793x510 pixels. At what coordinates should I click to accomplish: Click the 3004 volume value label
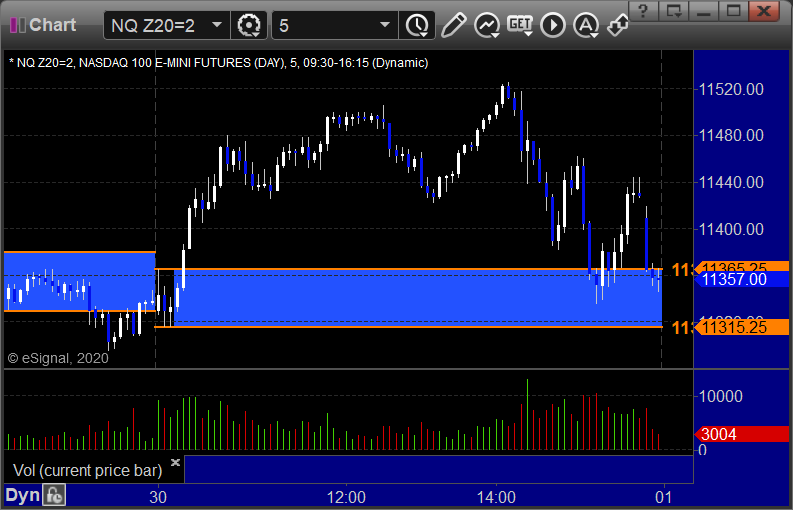[741, 434]
